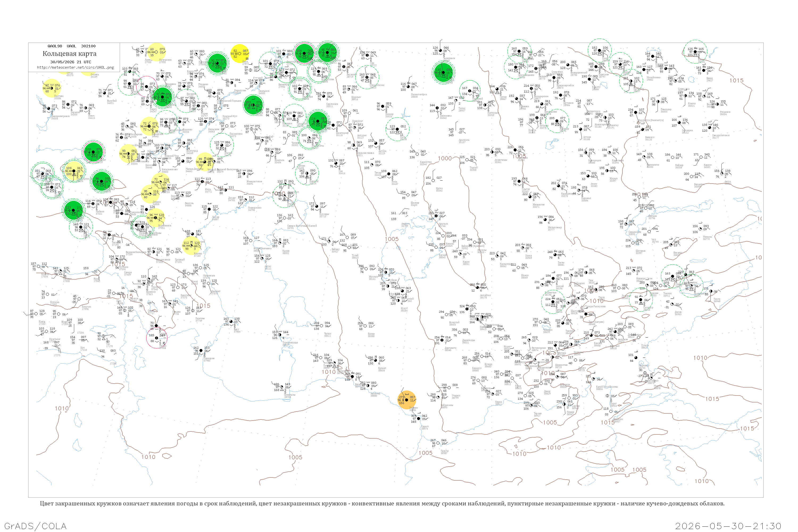Select the red-ringed green station showing 108 and 076

pos(93,152)
